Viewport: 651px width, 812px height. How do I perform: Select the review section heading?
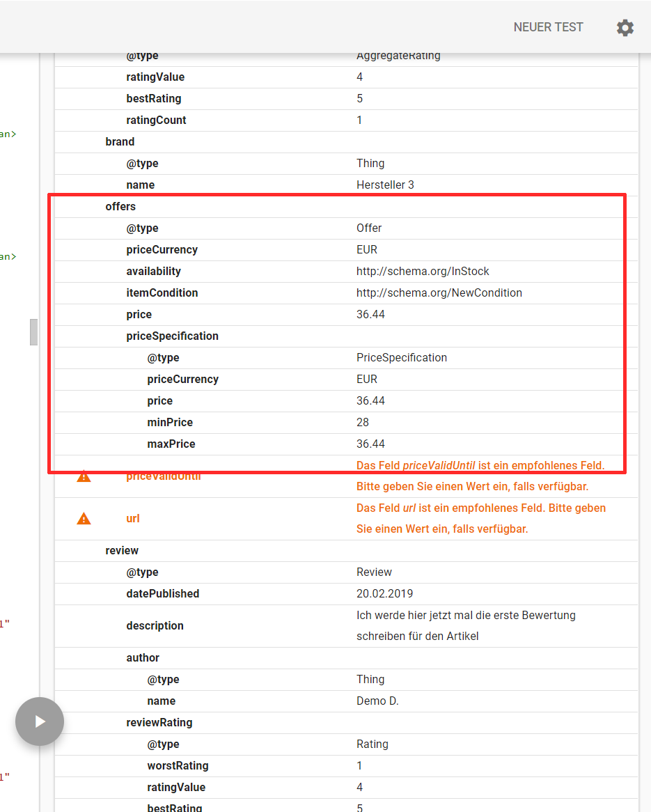[x=122, y=551]
